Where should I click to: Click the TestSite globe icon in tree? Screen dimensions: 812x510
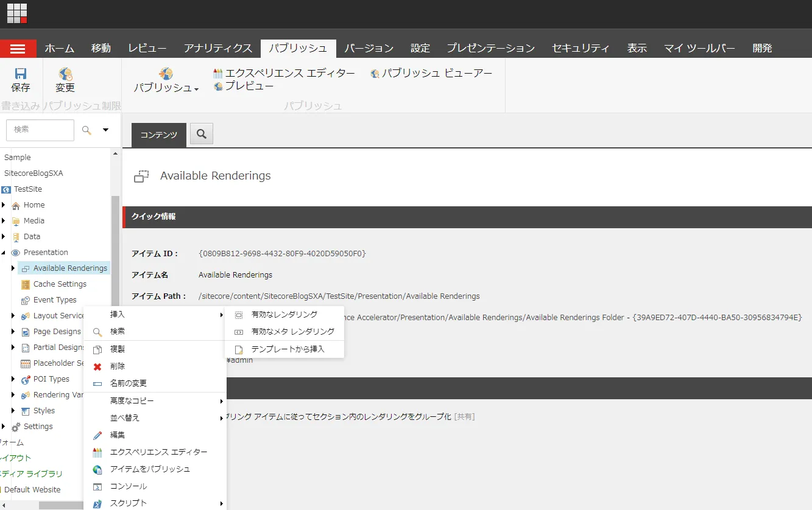(6, 190)
